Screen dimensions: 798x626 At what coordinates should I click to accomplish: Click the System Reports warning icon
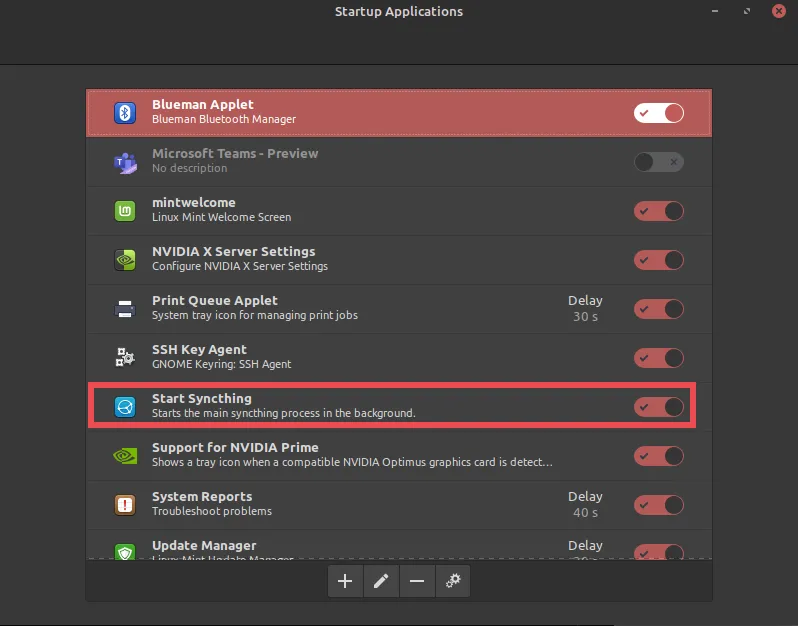click(125, 504)
